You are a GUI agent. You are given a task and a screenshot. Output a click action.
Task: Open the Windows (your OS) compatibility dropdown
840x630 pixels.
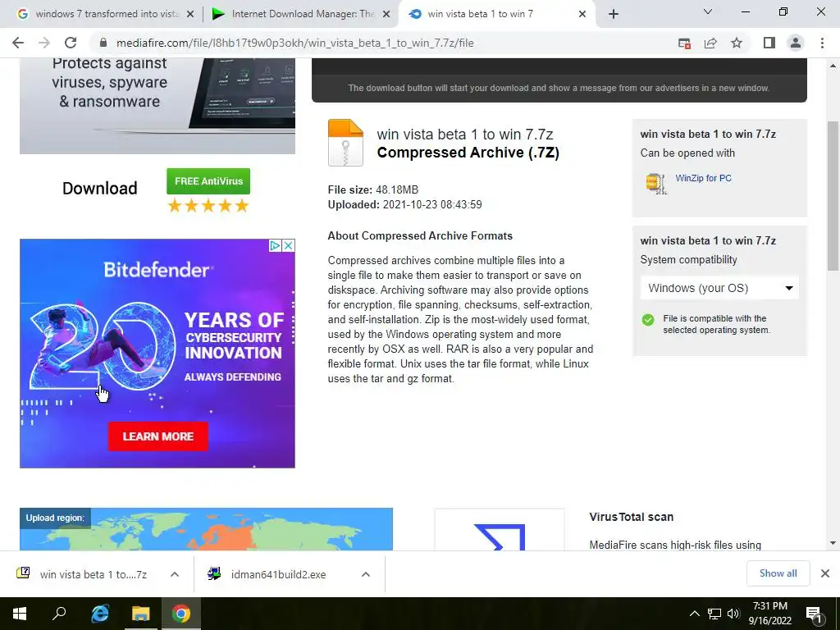click(719, 288)
